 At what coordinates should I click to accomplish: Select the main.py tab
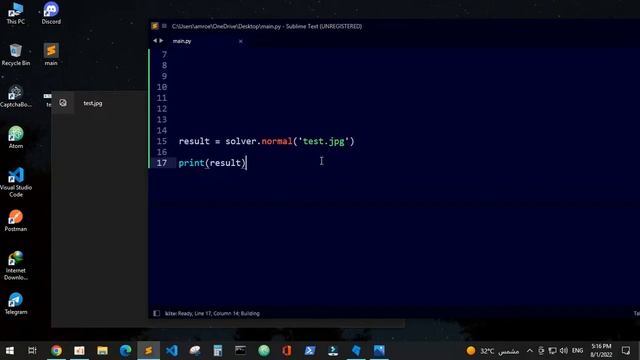pyautogui.click(x=182, y=41)
